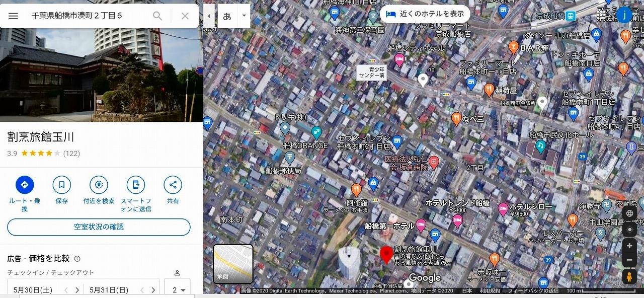Screen dimensions: 644x298
Task: Select セブン-イレブン 船橋本町2丁目店 store marker
Action: pyautogui.click(x=397, y=140)
